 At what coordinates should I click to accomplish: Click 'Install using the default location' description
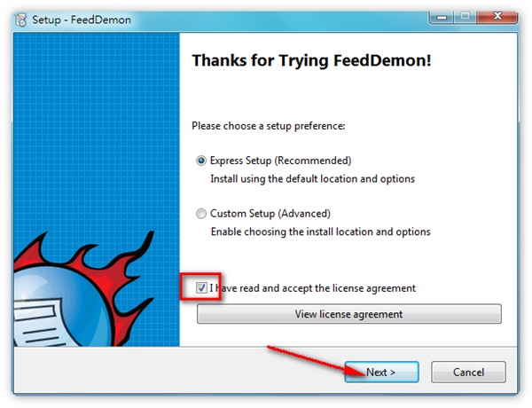pyautogui.click(x=312, y=179)
